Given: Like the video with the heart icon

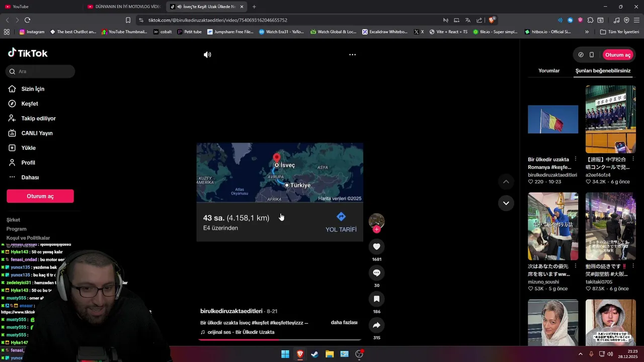Looking at the screenshot, I should (376, 246).
